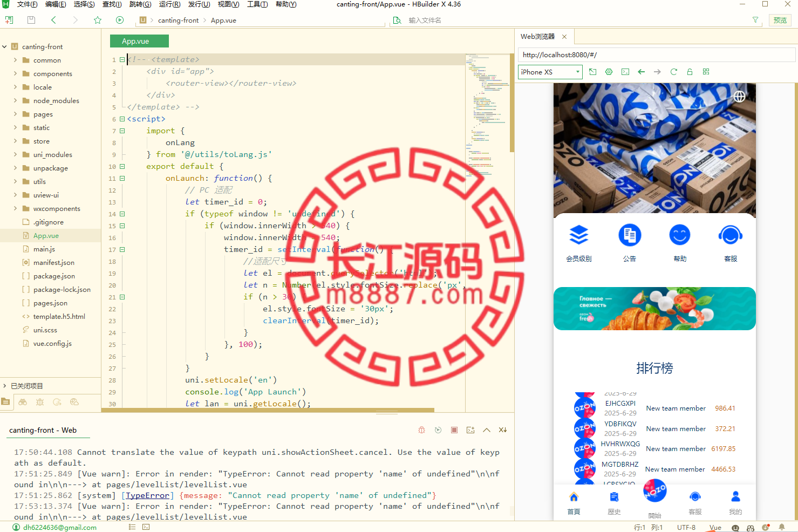The width and height of the screenshot is (798, 532).
Task: Click the open in external browser icon
Action: pyautogui.click(x=593, y=72)
